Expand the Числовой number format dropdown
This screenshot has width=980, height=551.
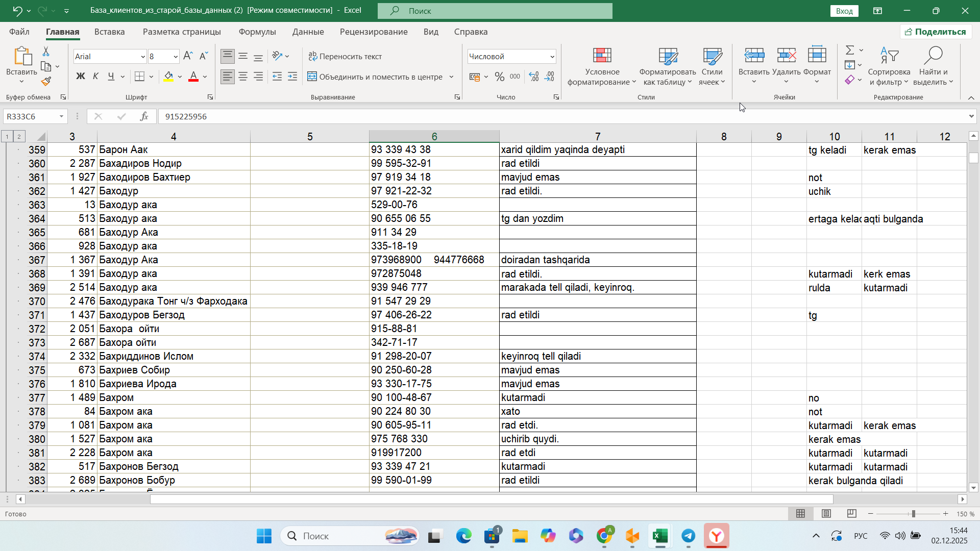(552, 57)
